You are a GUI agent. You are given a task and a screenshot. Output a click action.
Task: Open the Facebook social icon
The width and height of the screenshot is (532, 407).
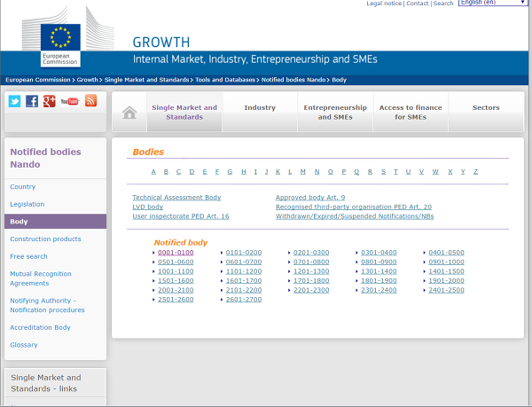(x=32, y=101)
